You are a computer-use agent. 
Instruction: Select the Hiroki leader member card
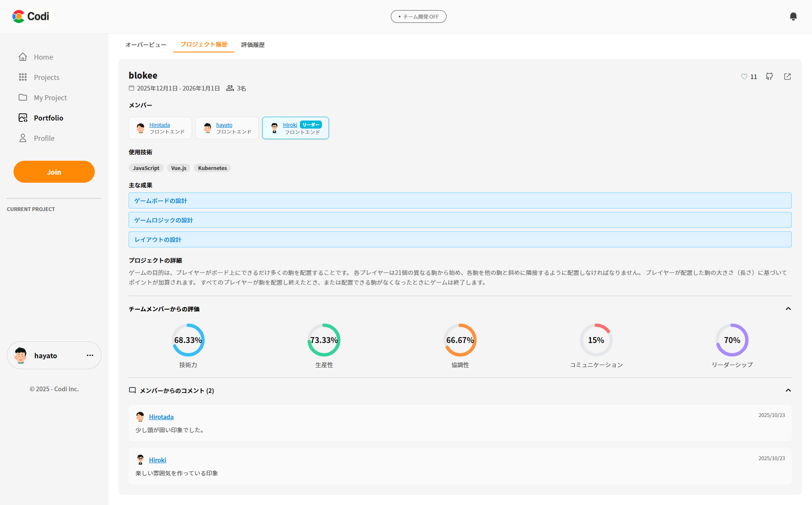click(296, 128)
